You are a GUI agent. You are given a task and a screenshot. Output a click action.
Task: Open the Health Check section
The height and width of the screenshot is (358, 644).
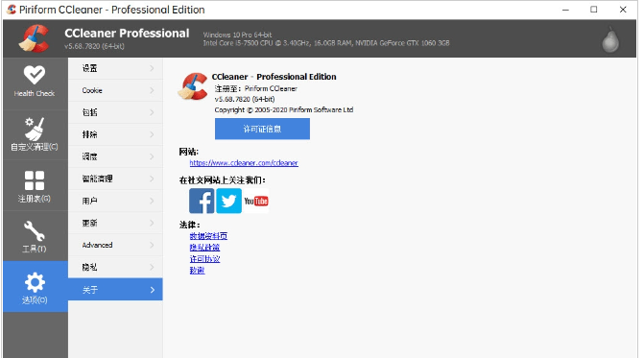coord(35,83)
